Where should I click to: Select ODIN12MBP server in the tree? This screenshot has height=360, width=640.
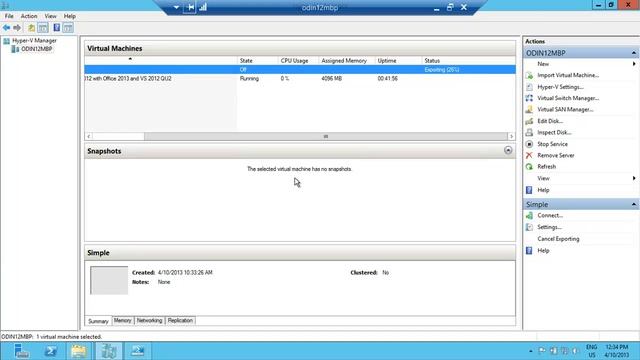(x=36, y=49)
